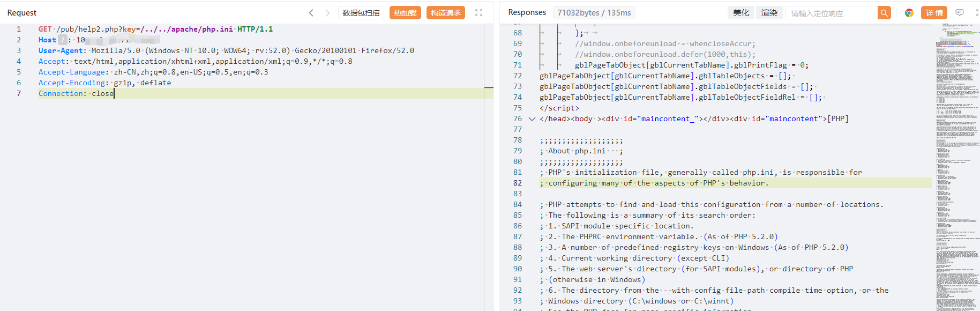Viewport: 980px width, 311px height.
Task: Expand the Request panel to fullscreen
Action: (x=479, y=13)
